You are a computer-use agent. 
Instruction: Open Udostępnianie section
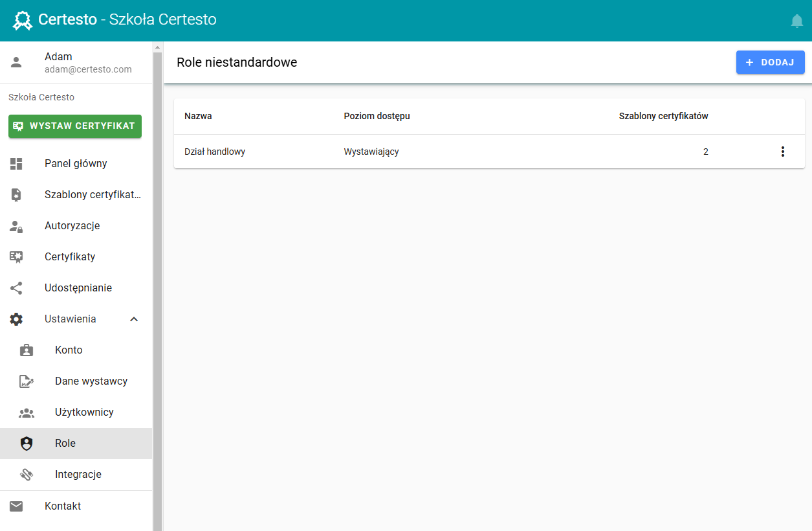tap(76, 288)
